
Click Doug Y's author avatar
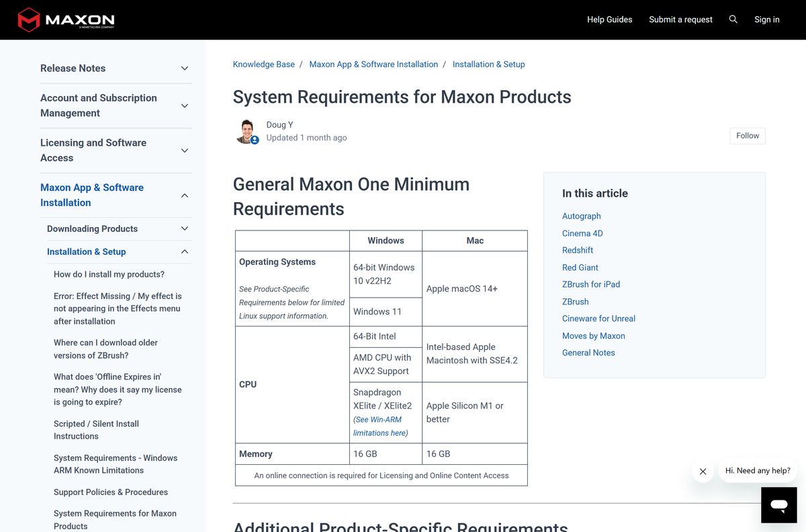tap(247, 131)
